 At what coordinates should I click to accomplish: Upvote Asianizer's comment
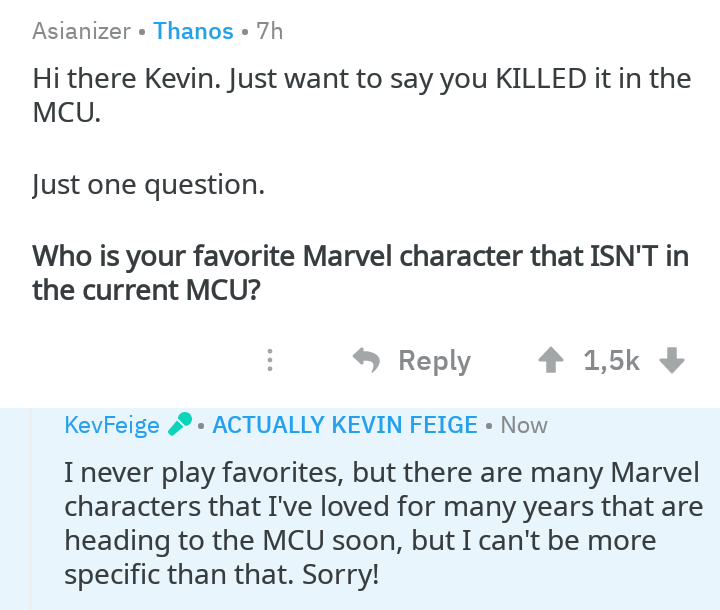coord(550,360)
